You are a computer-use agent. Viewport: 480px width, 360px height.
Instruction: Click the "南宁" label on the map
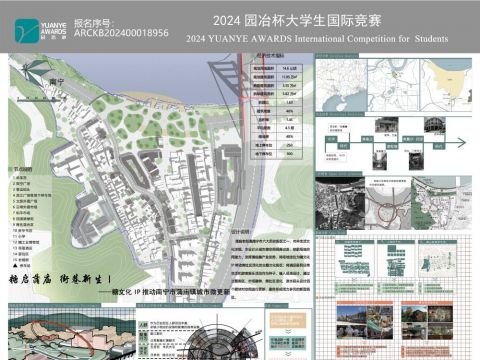click(x=57, y=81)
